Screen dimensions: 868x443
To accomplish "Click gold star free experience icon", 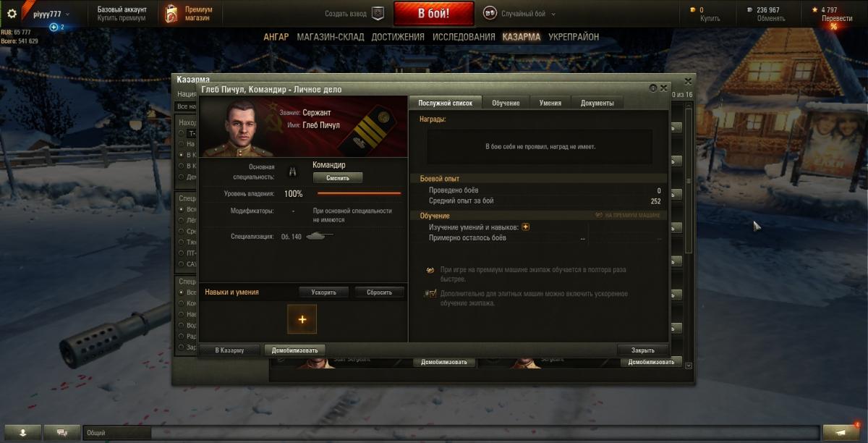I will [x=814, y=10].
